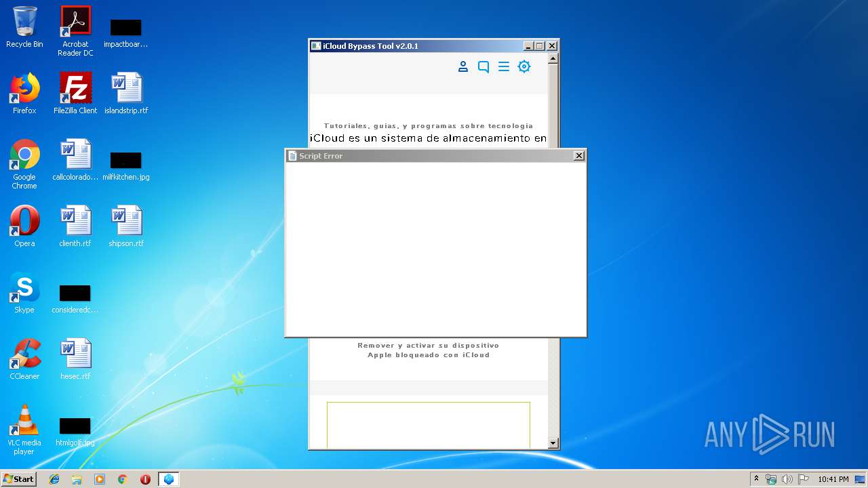Open the settings gear icon in iCloud Bypass Tool
The height and width of the screenshot is (488, 868).
tap(524, 66)
